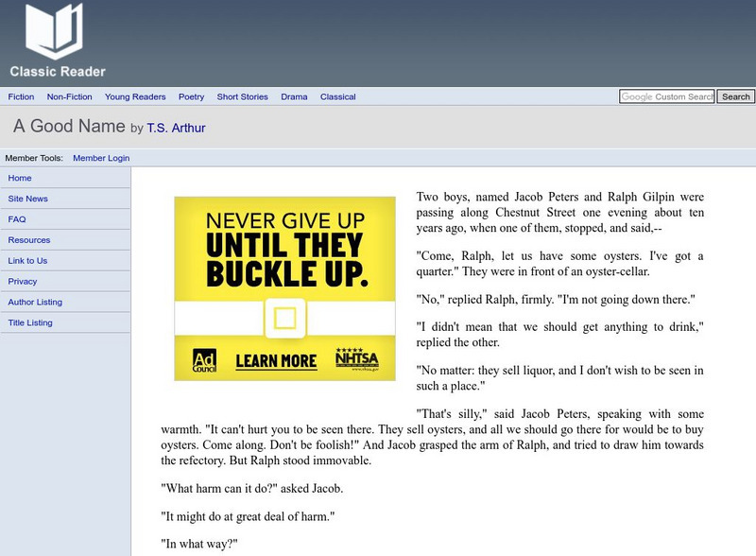Image resolution: width=756 pixels, height=556 pixels.
Task: Open the Link to Us page
Action: point(27,261)
